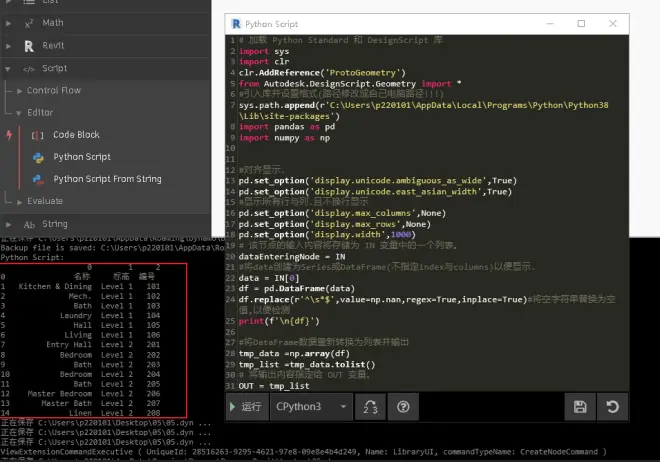This screenshot has height=462, width=660.
Task: Click the String Ab category icon
Action: tap(29, 225)
